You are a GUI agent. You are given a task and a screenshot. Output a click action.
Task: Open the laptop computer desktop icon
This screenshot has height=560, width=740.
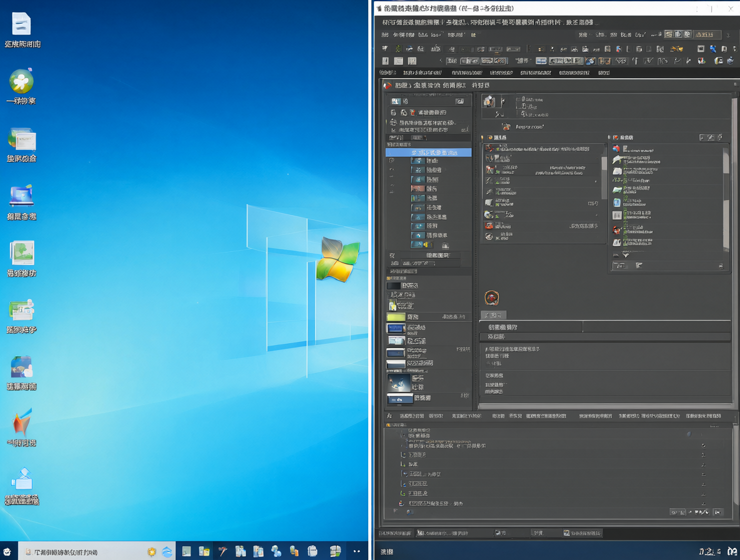coord(21,196)
